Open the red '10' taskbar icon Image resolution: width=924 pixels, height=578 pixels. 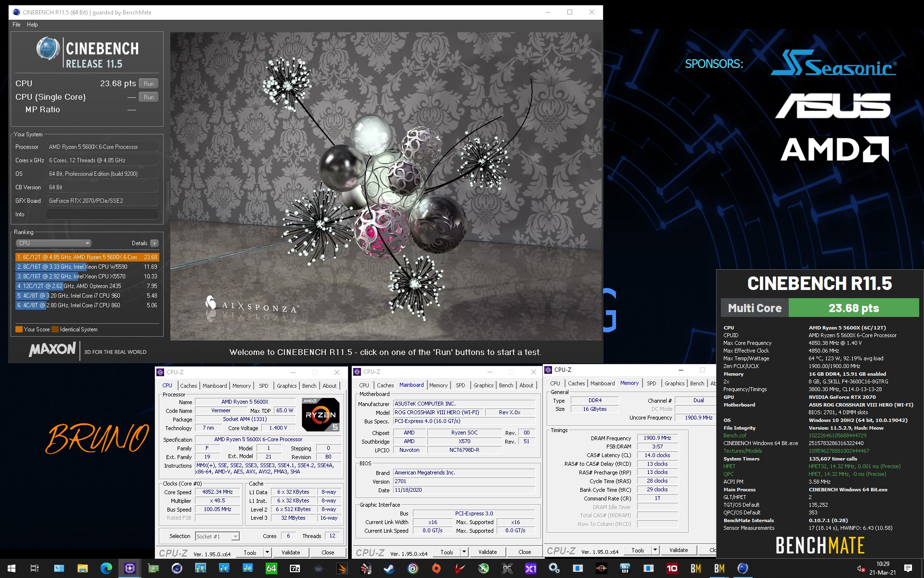coord(672,568)
